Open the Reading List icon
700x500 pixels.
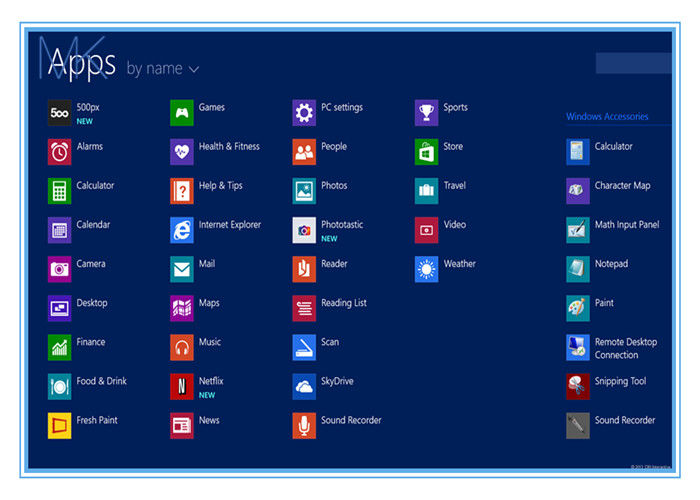(304, 308)
